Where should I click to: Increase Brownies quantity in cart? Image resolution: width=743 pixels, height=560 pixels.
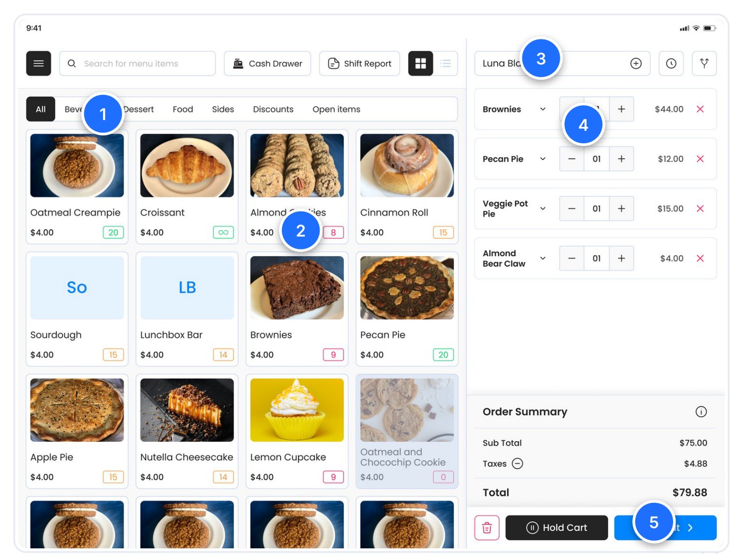(x=621, y=109)
